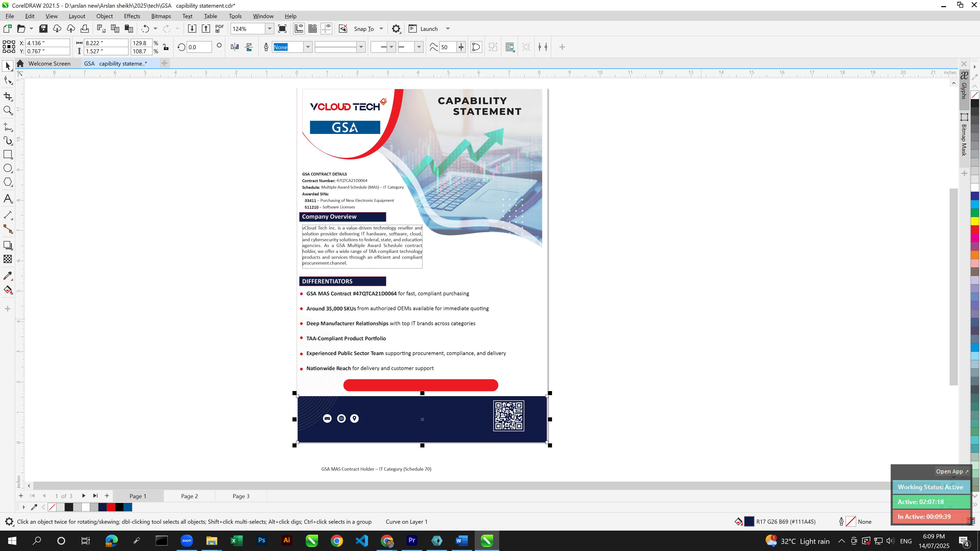Expand the Launch dropdown arrow
The image size is (980, 551).
448,29
